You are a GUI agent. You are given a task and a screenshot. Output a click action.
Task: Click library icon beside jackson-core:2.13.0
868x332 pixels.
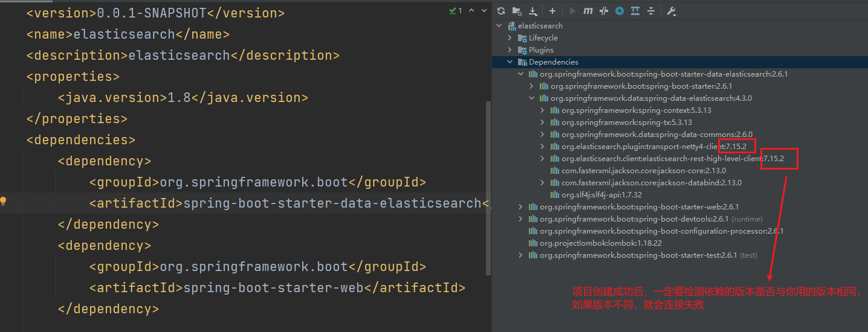coord(555,171)
